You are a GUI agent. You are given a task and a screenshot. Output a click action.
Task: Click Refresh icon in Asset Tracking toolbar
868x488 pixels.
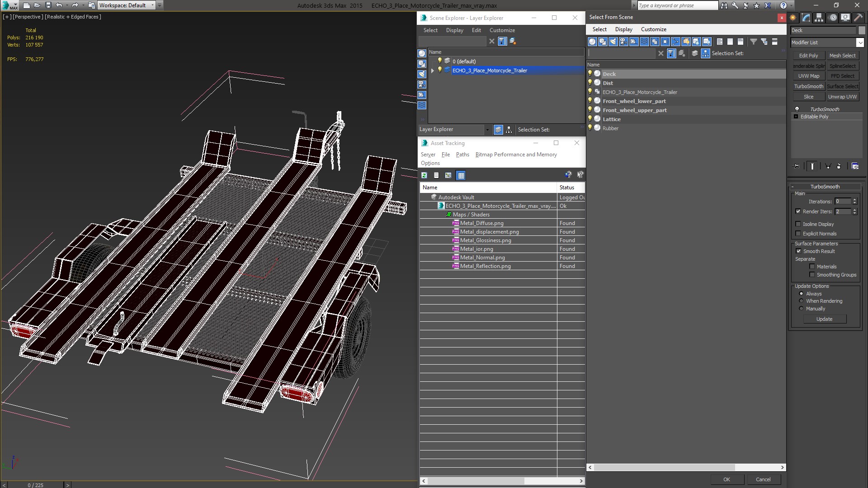coord(424,175)
